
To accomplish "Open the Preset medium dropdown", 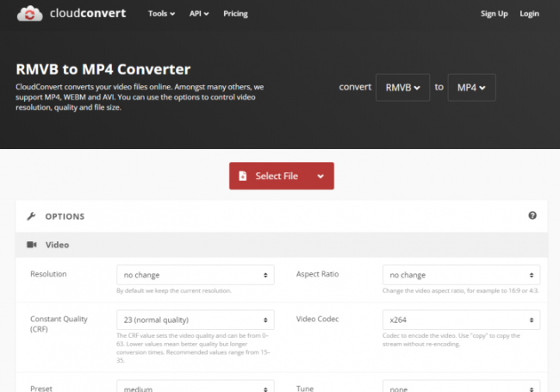I will click(x=196, y=386).
